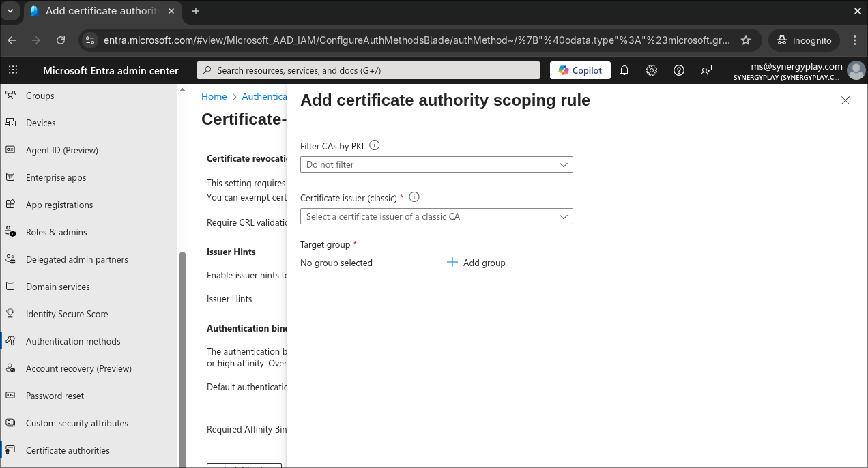The width and height of the screenshot is (868, 468).
Task: Reload the browser page
Action: point(61,40)
